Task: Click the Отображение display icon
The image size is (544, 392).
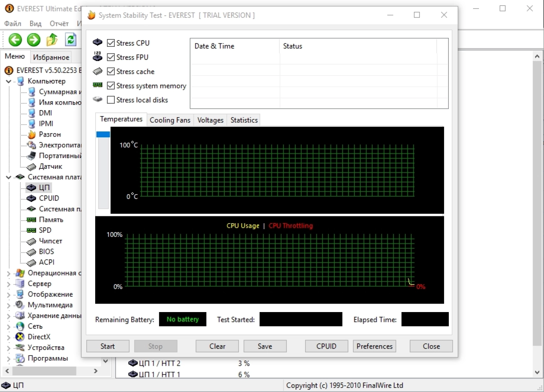Action: point(20,294)
